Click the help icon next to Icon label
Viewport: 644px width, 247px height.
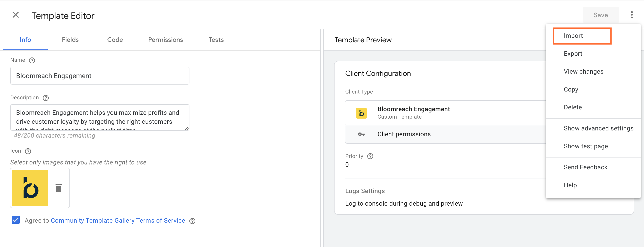(28, 151)
